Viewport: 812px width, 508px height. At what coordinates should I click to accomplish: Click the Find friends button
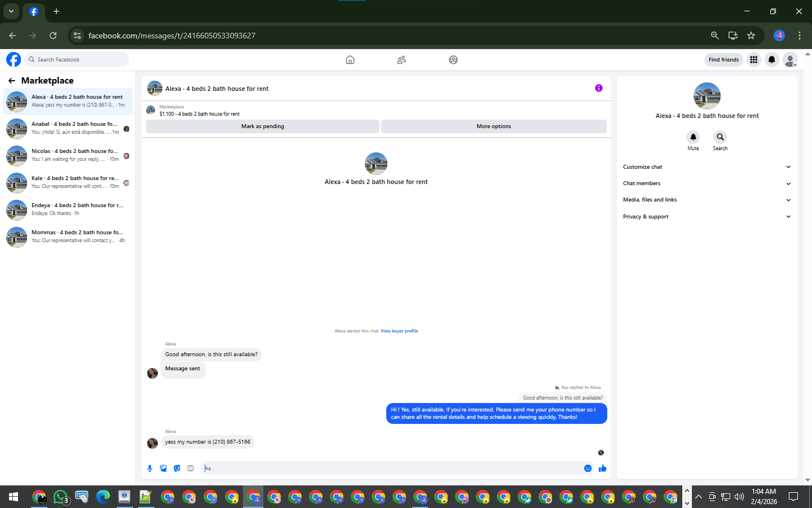723,59
